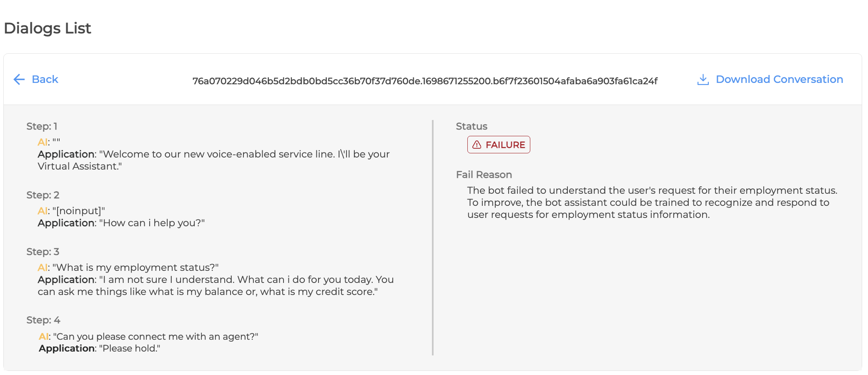Expand the Step 4 entry
Screen dimensions: 868x375
click(43, 320)
